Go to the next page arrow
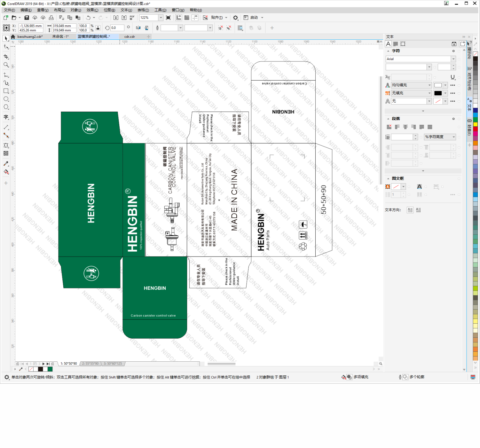This screenshot has height=448, width=480. 43,364
